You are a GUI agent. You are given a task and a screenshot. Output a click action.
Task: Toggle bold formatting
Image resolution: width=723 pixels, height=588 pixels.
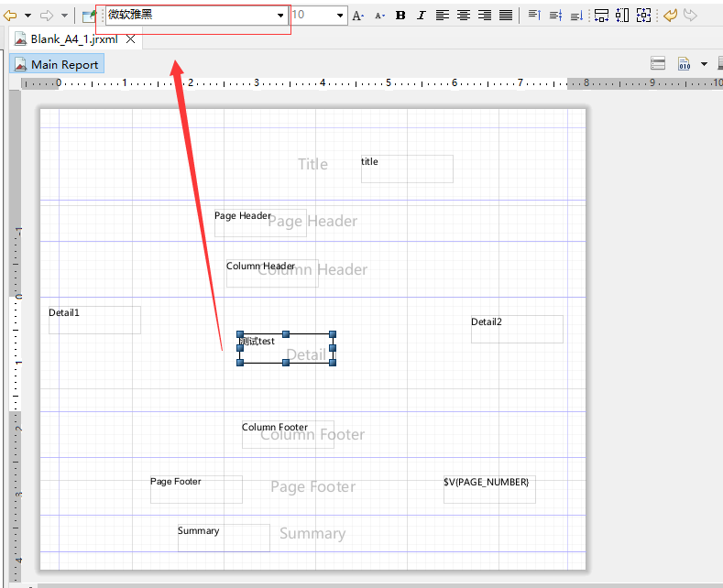click(x=400, y=16)
